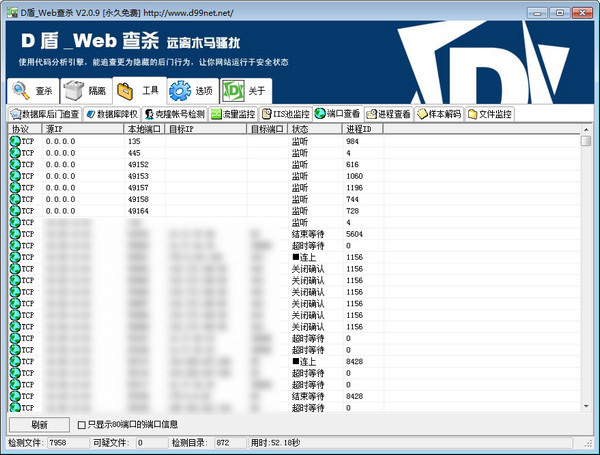This screenshot has height=455, width=600.
Task: Click process ID cell 744
Action: click(x=352, y=199)
